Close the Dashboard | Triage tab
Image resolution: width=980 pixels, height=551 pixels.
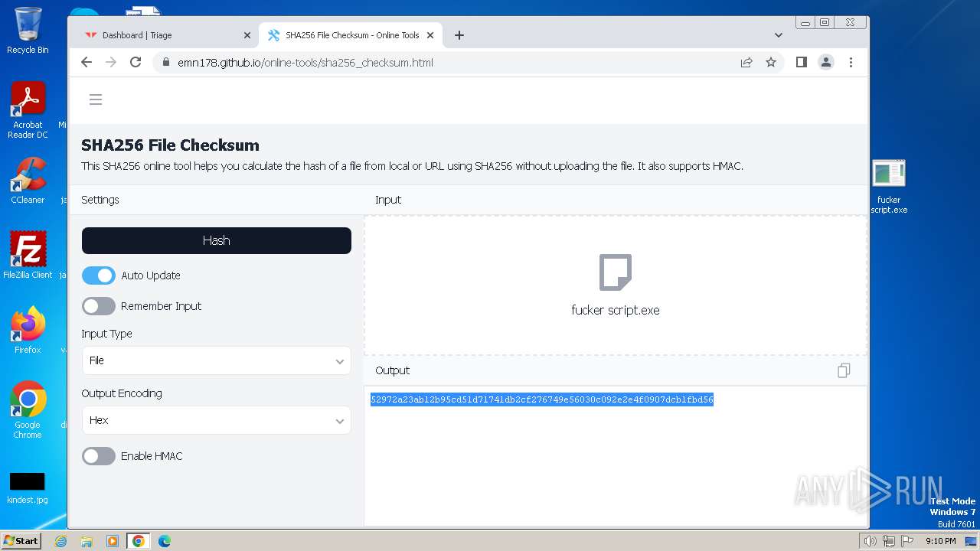point(247,35)
